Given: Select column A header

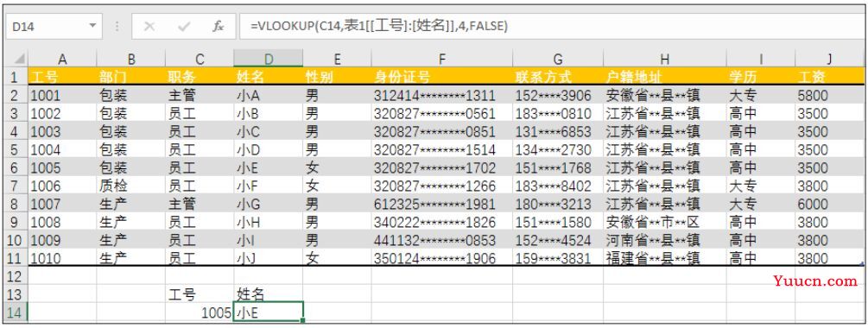Looking at the screenshot, I should point(62,59).
